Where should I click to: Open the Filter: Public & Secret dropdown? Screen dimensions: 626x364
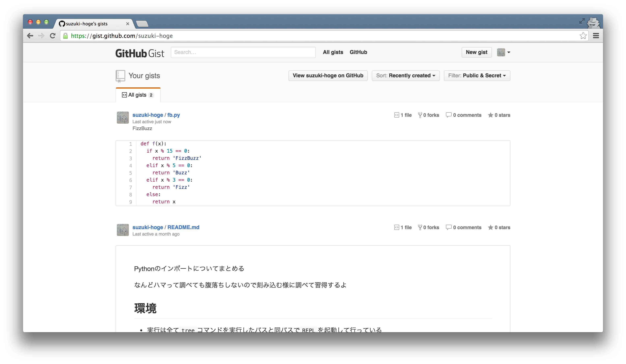point(477,75)
